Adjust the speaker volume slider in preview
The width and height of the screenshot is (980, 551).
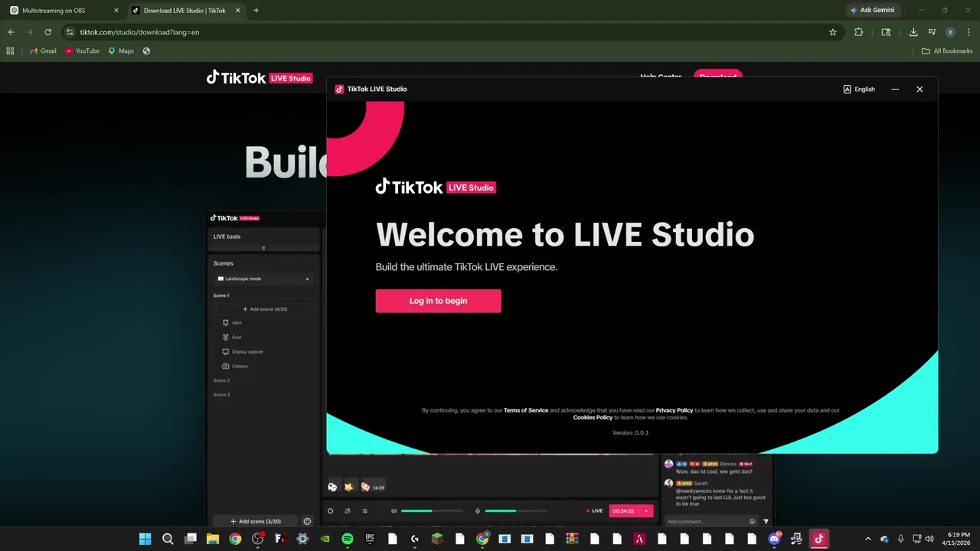coord(432,511)
